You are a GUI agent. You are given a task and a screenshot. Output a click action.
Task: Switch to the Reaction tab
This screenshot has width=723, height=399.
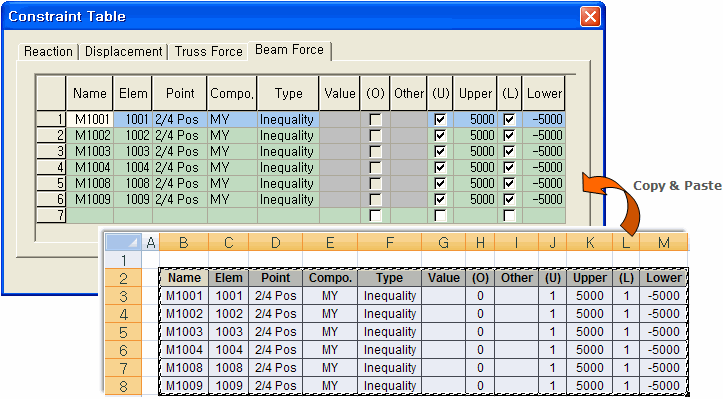(x=48, y=51)
